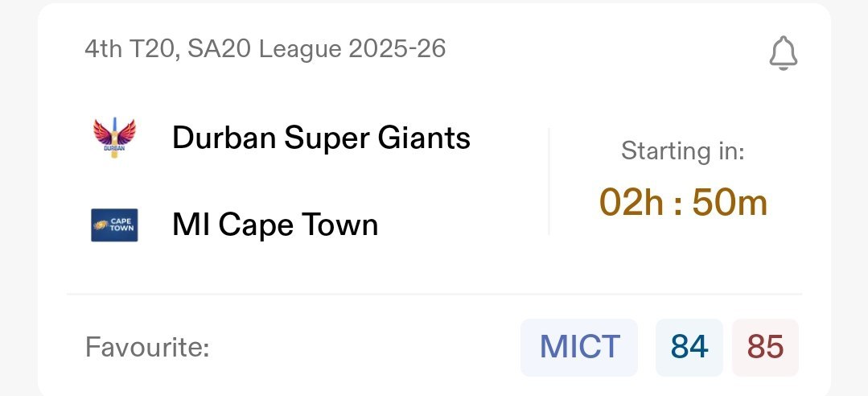Viewport: 868px width, 396px height.
Task: Tap the blue 84 odds box
Action: 689,348
